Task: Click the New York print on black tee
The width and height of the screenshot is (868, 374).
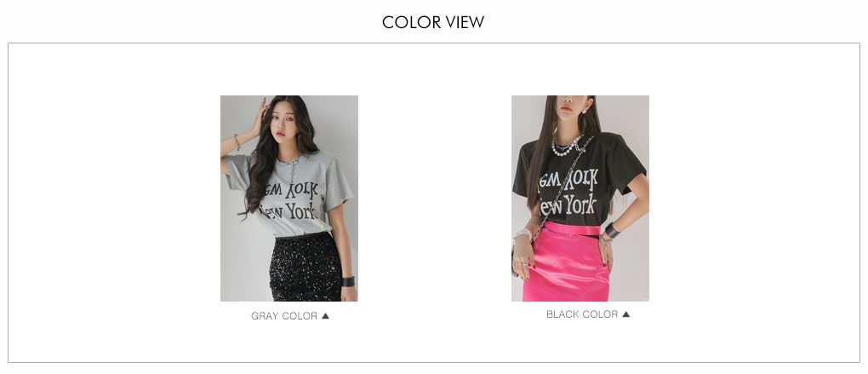Action: pos(569,193)
